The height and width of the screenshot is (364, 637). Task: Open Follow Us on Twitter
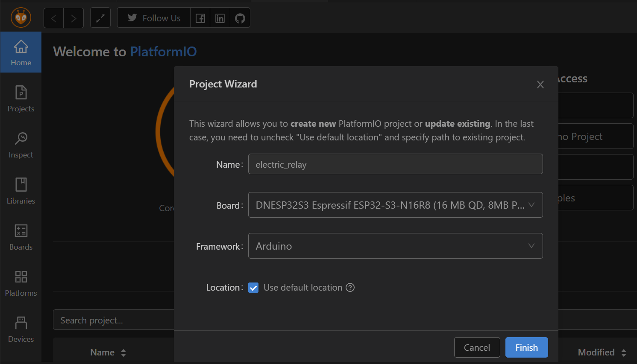coord(154,18)
